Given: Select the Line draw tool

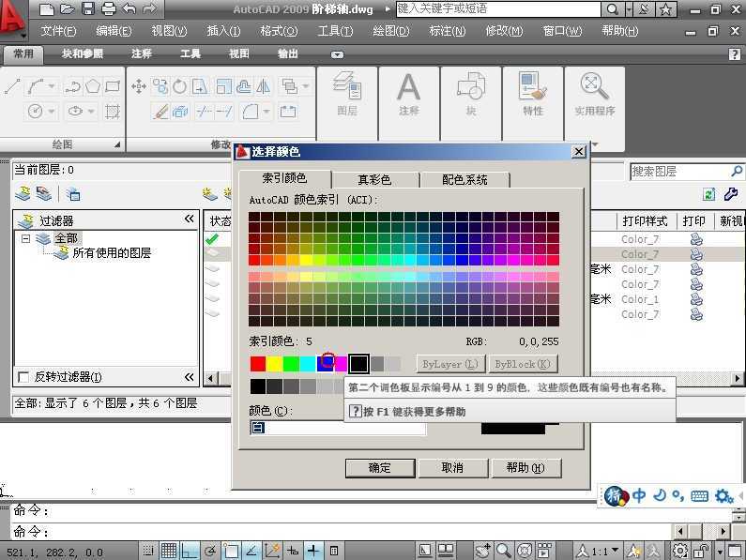Looking at the screenshot, I should tap(12, 87).
